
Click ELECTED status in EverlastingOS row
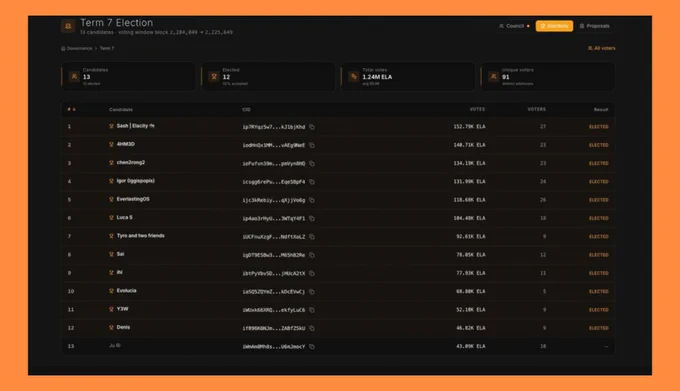[x=598, y=200]
